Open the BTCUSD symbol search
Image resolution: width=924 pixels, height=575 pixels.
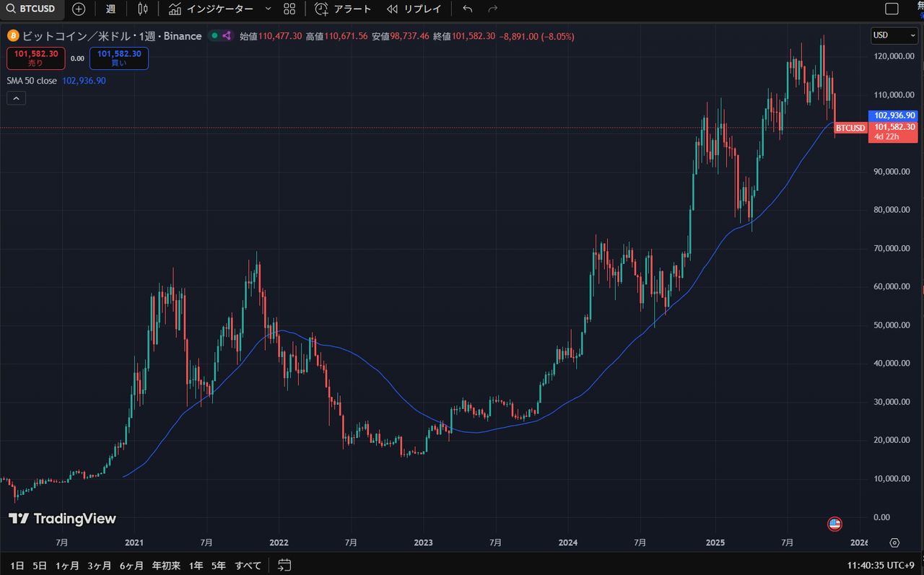tap(31, 9)
